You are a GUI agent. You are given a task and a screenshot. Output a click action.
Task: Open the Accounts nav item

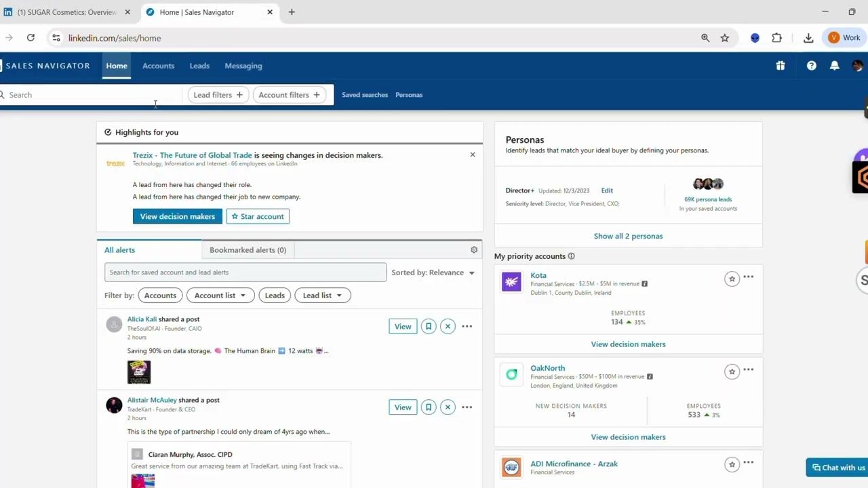pyautogui.click(x=158, y=66)
